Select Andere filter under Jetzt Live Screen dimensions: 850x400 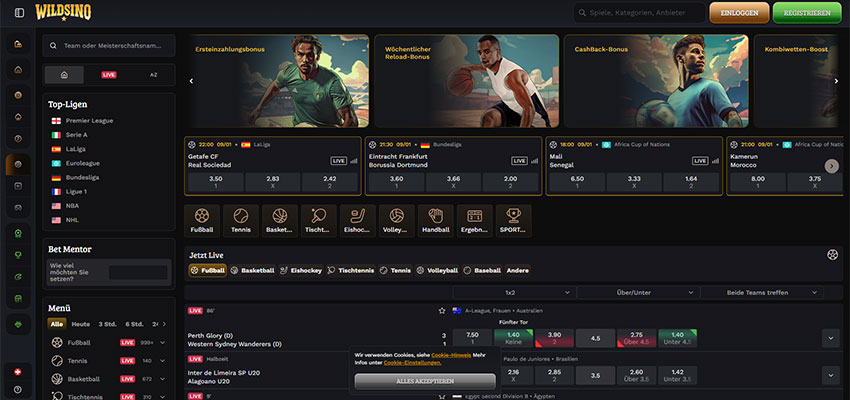(x=518, y=270)
